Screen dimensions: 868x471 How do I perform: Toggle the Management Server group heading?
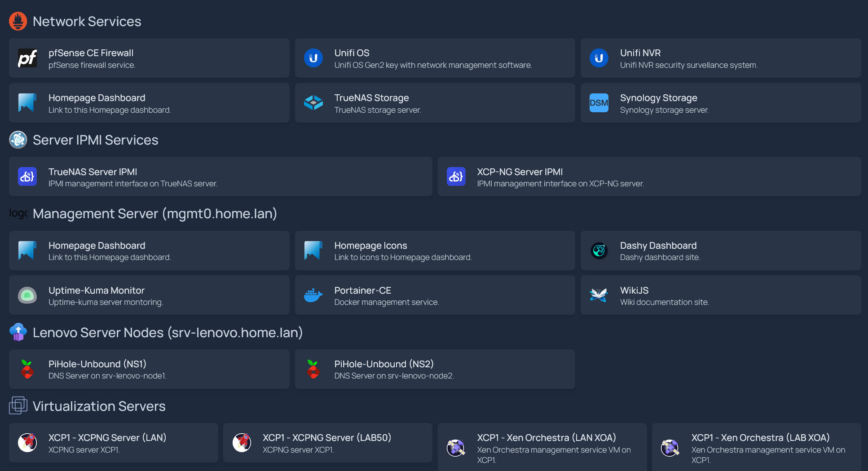pos(154,214)
